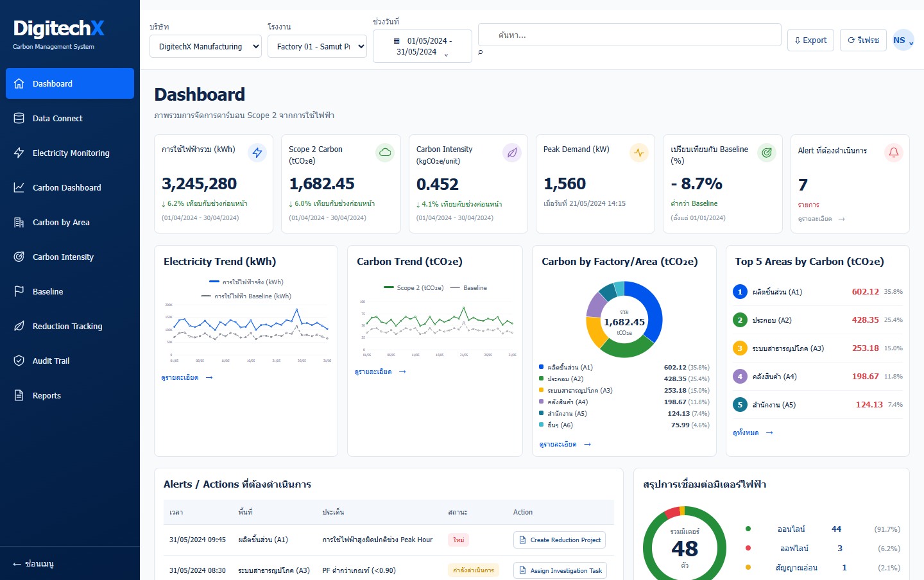Go to Electricity Monitoring in the sidebar
This screenshot has width=924, height=580.
(70, 153)
